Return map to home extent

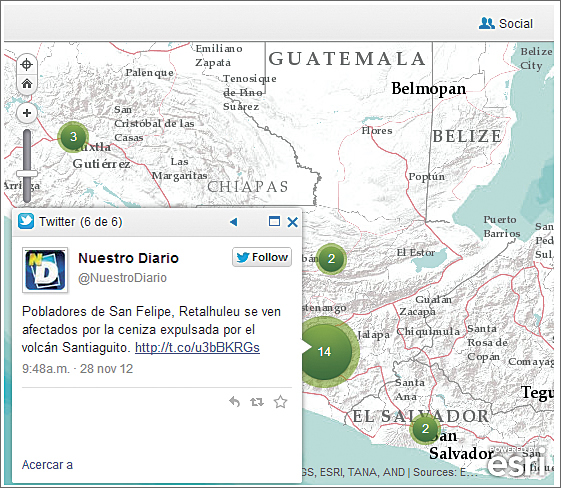click(27, 84)
